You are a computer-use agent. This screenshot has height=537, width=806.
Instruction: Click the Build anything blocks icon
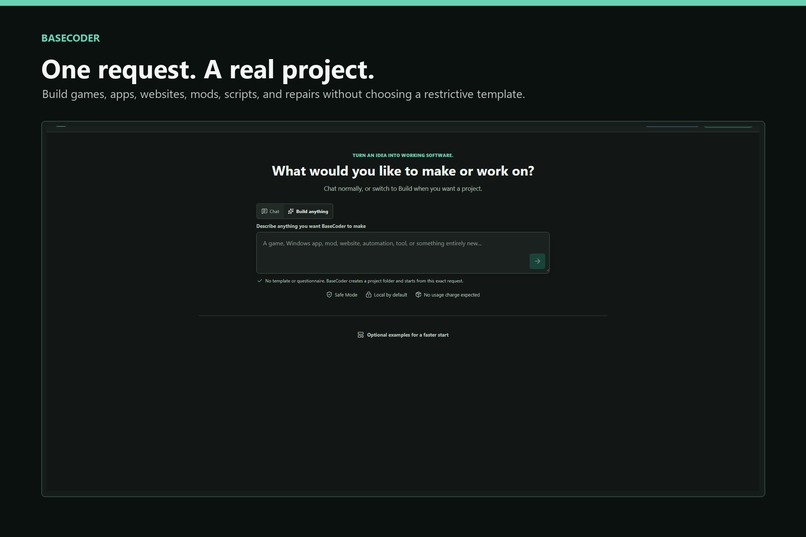tap(290, 211)
